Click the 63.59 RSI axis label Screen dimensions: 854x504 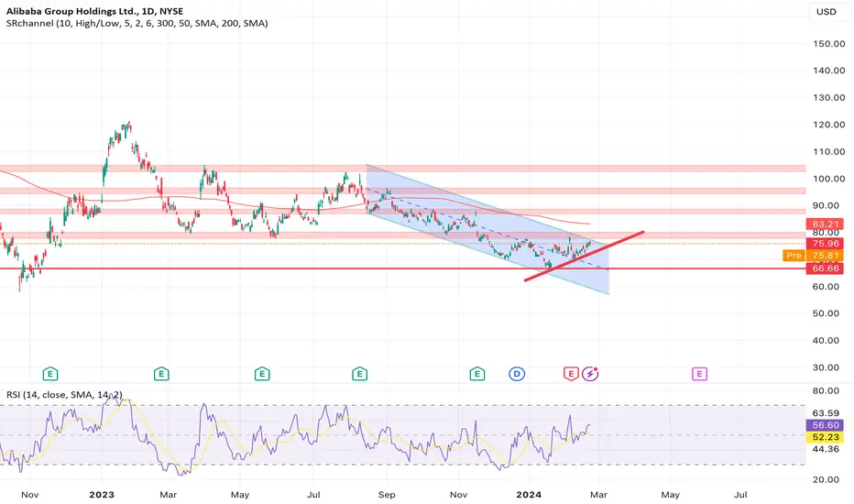pos(826,413)
